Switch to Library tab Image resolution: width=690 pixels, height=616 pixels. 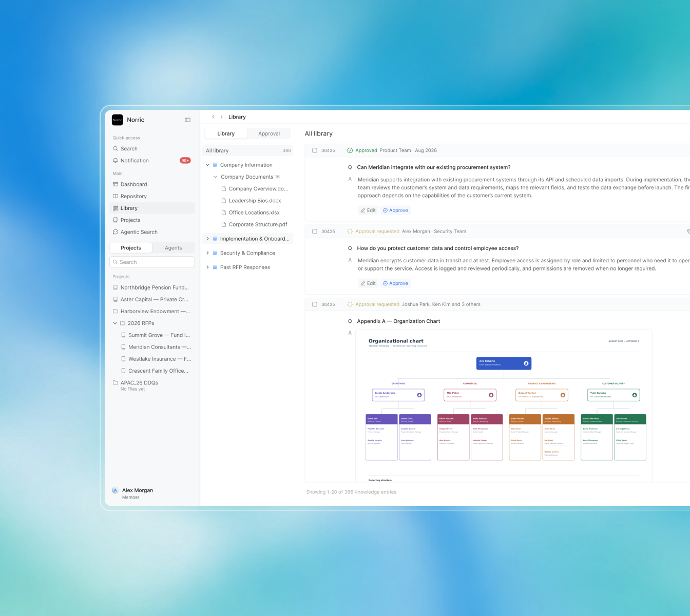click(226, 133)
